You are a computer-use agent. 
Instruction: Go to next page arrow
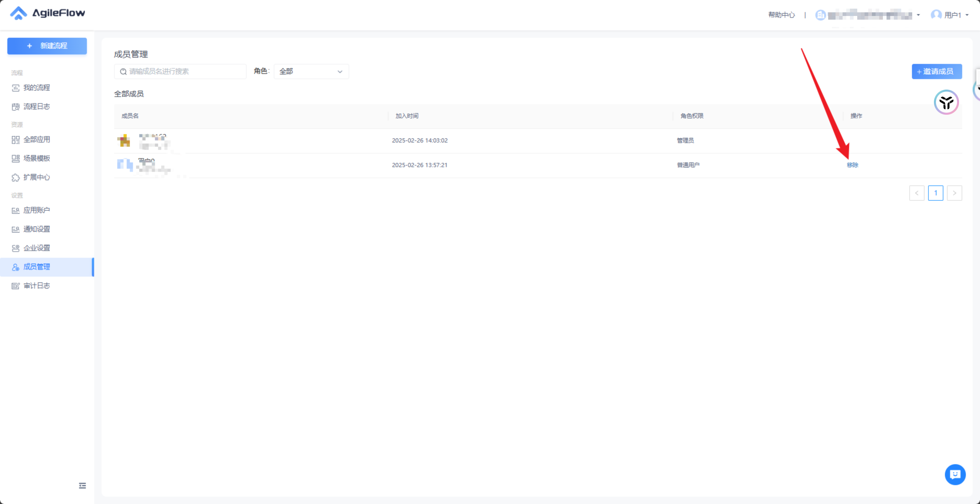coord(954,193)
